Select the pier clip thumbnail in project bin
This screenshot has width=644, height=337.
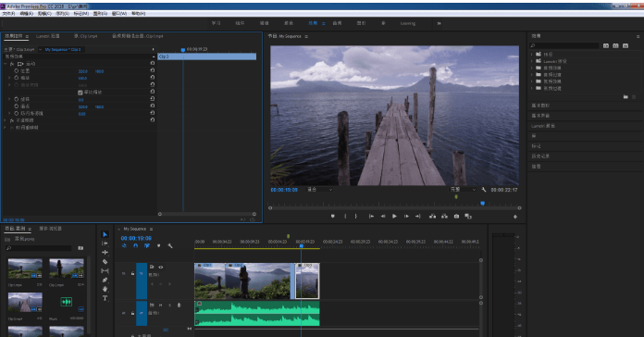(x=25, y=302)
